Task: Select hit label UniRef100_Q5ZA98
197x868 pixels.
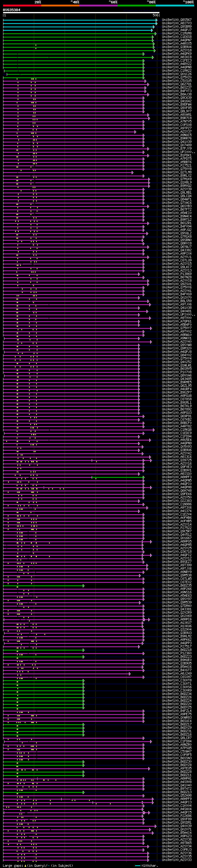Action: click(x=176, y=795)
